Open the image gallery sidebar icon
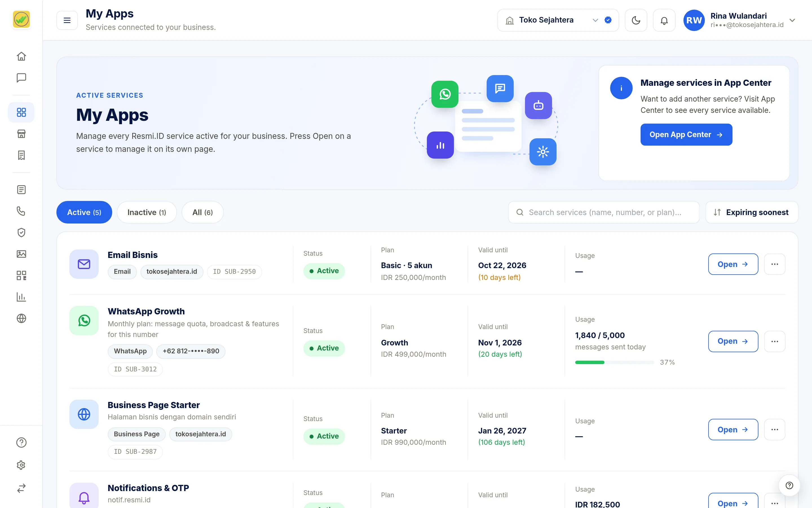 [21, 254]
